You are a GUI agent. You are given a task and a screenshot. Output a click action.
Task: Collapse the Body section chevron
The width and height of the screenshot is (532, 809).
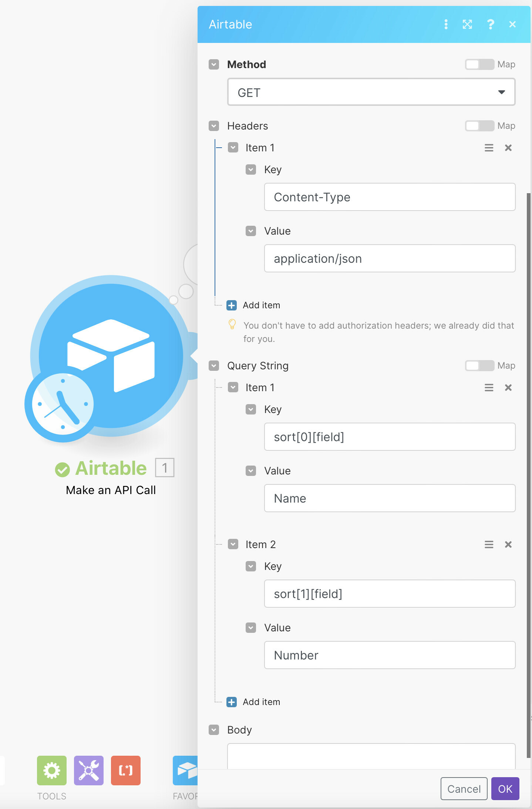(x=214, y=730)
